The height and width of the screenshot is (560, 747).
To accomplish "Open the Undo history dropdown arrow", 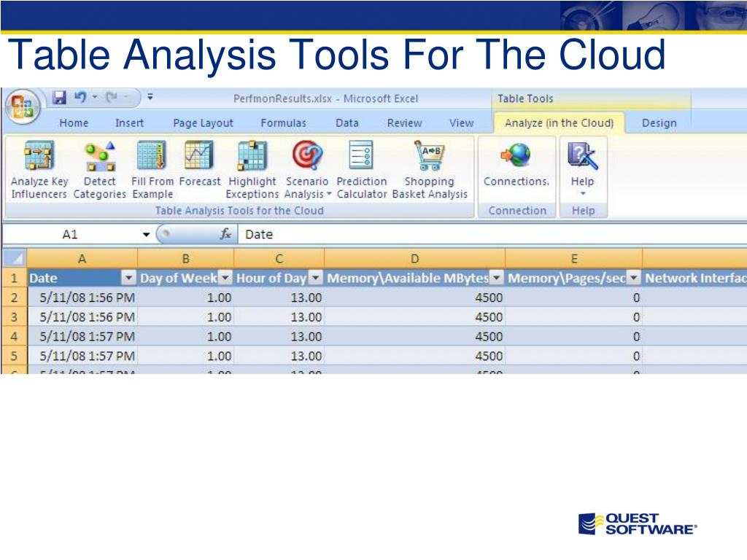I will click(95, 97).
